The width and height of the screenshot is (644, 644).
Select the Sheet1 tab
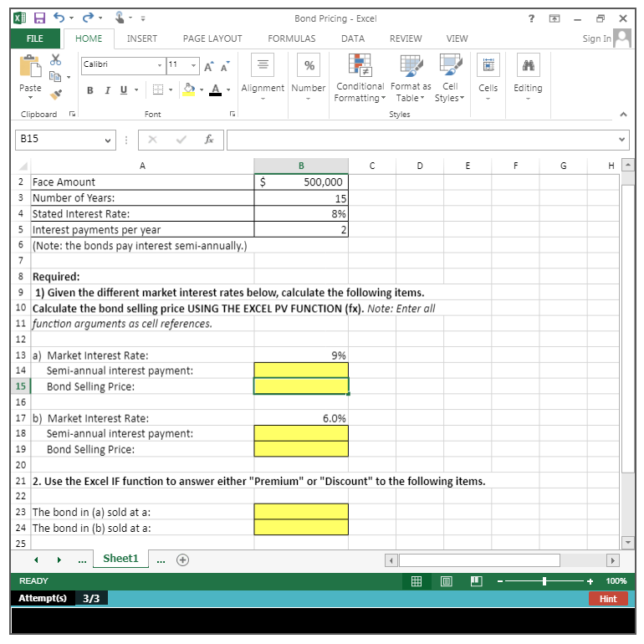tap(120, 559)
